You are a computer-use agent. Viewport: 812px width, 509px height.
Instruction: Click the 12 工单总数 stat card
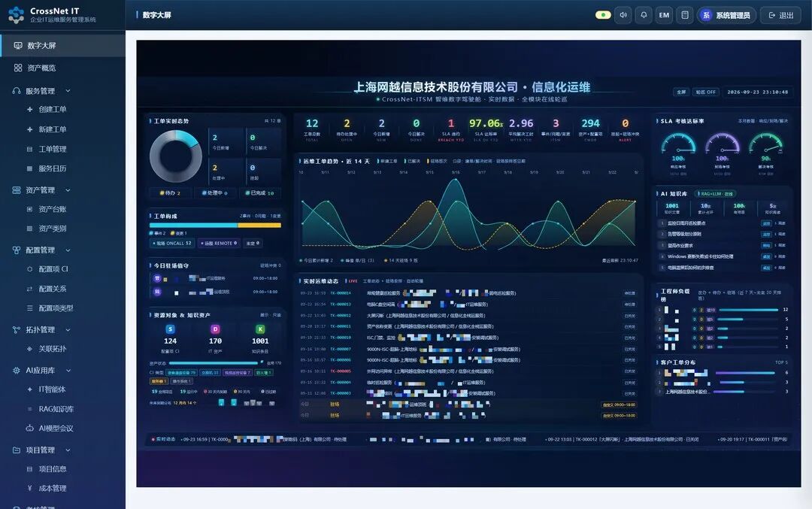312,129
